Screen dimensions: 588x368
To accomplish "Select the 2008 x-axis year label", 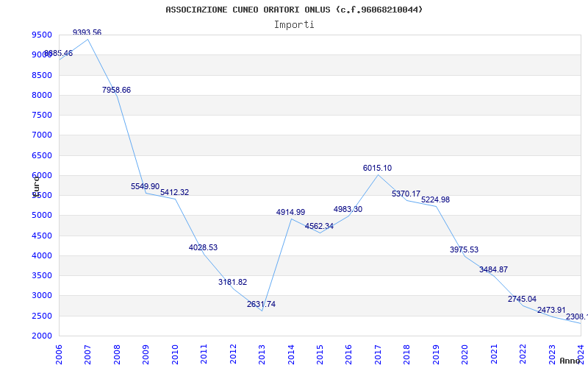I will pyautogui.click(x=117, y=354).
